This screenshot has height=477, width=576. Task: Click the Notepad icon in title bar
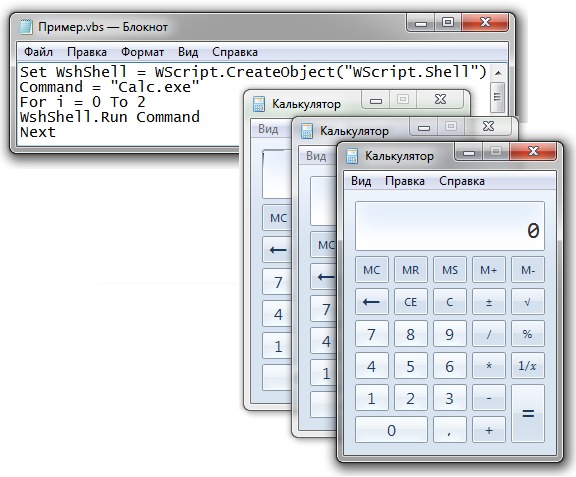point(26,27)
